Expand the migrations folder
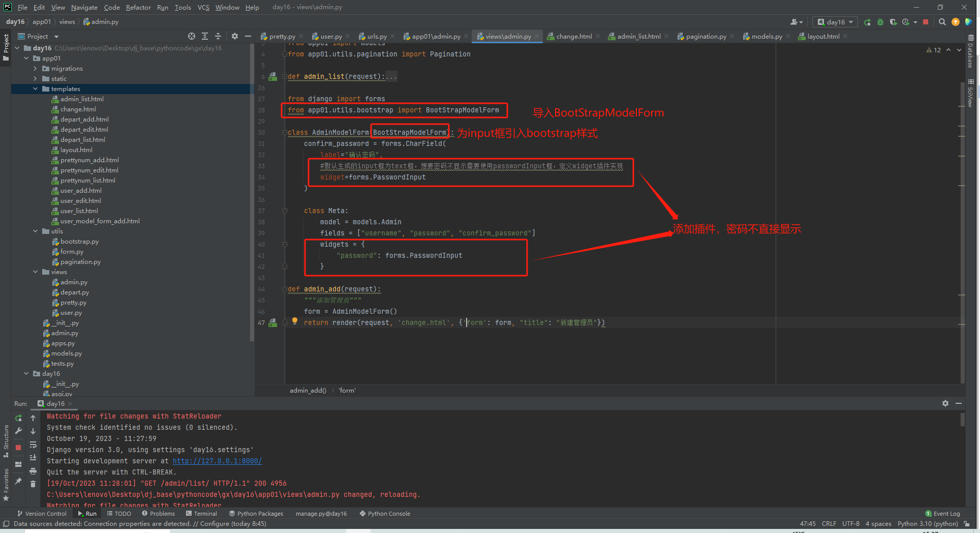The height and width of the screenshot is (533, 980). click(x=36, y=69)
